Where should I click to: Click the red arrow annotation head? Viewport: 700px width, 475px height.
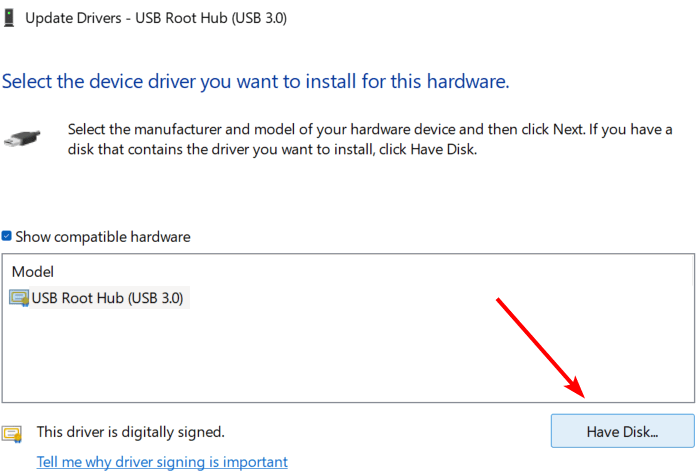tap(575, 386)
